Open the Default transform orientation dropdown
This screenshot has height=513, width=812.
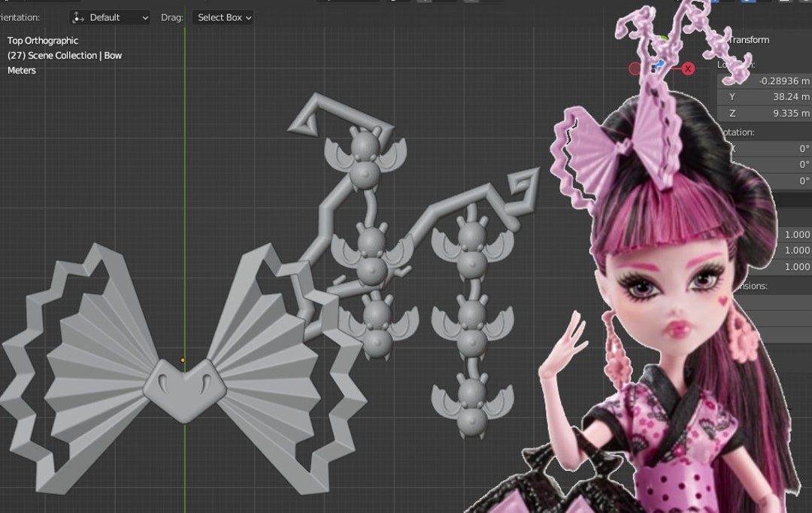(110, 17)
